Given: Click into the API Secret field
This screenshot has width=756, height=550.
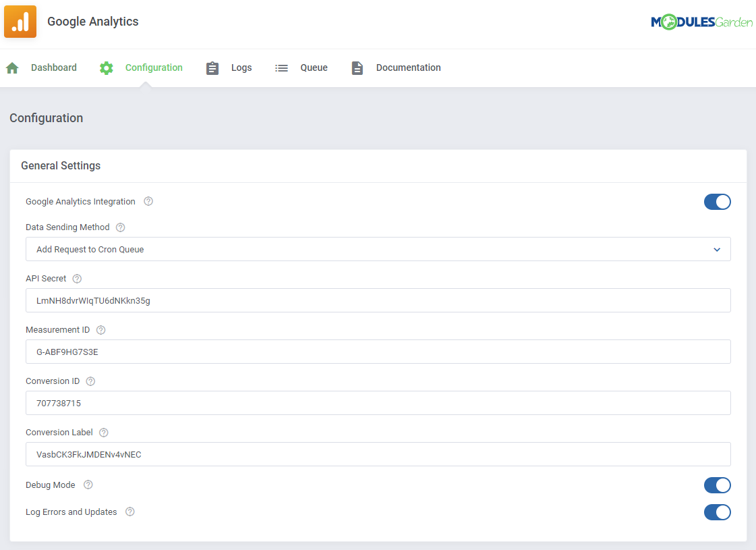Looking at the screenshot, I should 378,300.
